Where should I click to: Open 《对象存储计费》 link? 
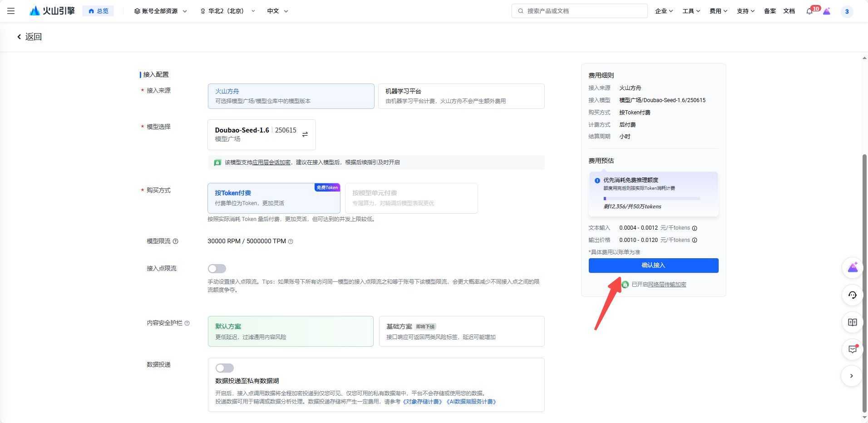click(422, 402)
